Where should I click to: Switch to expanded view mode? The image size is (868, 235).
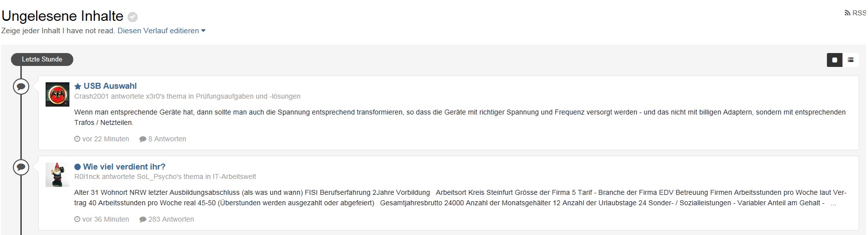834,60
